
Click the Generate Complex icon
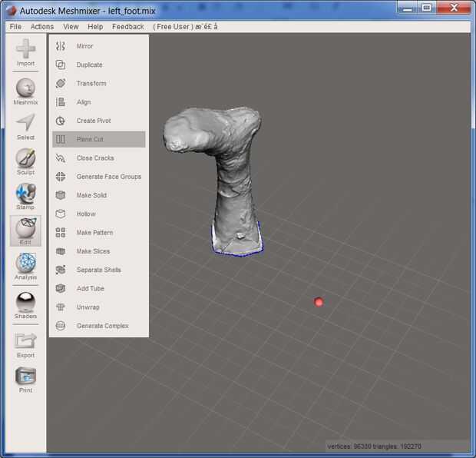point(61,326)
